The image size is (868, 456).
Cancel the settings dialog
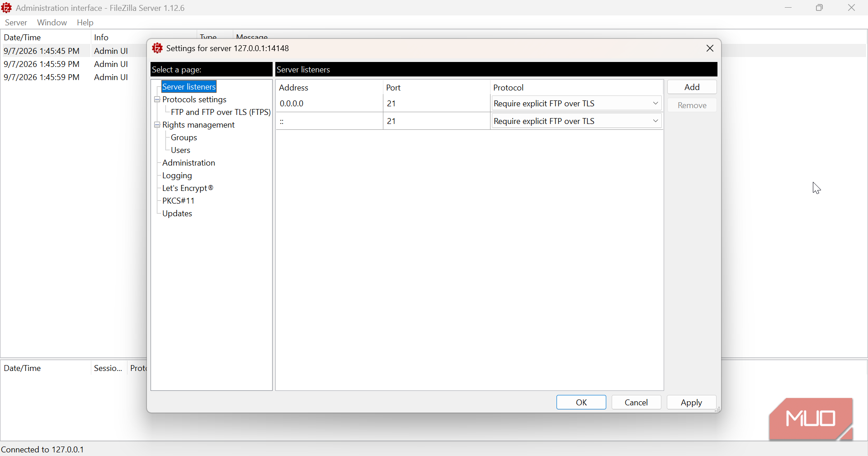(636, 403)
